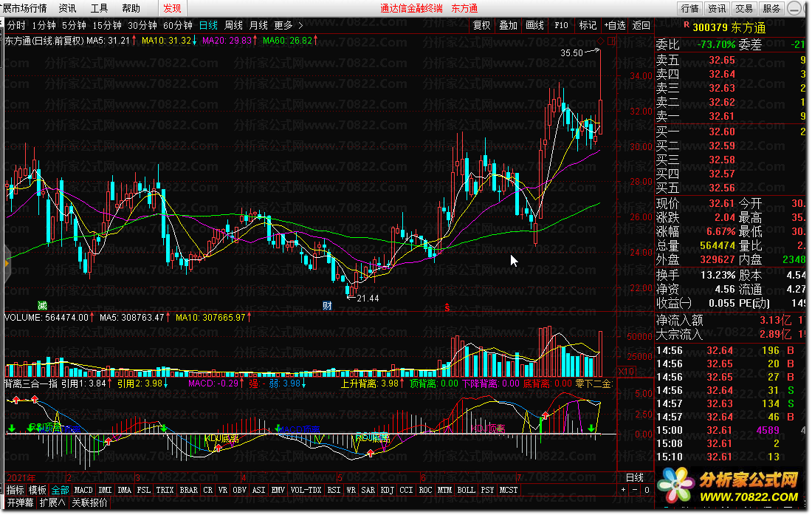Open the F10 company info
Screen dimensions: 812x515
click(x=561, y=25)
